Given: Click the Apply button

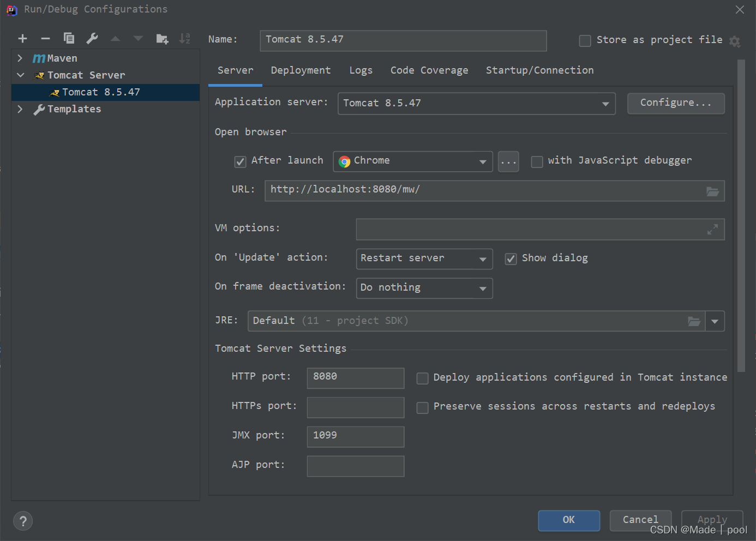Looking at the screenshot, I should (712, 520).
